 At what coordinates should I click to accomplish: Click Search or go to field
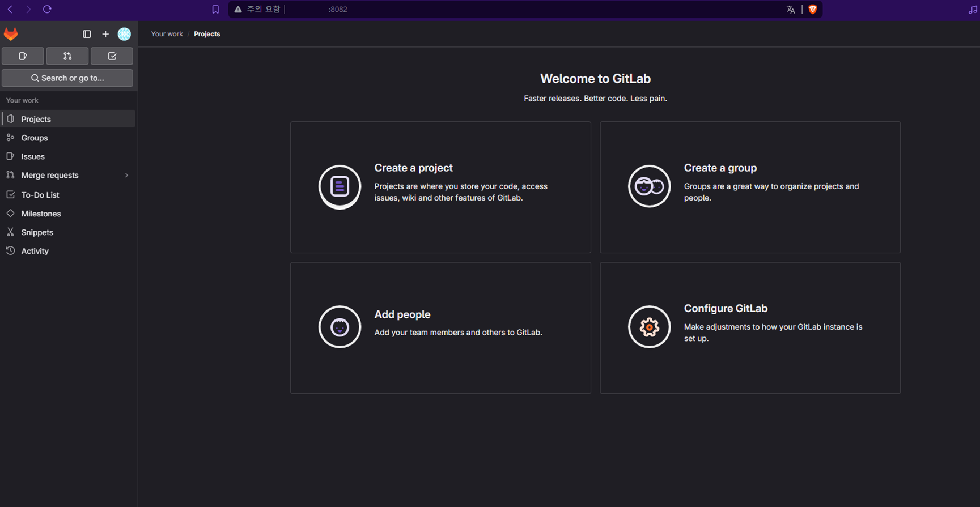pos(67,78)
